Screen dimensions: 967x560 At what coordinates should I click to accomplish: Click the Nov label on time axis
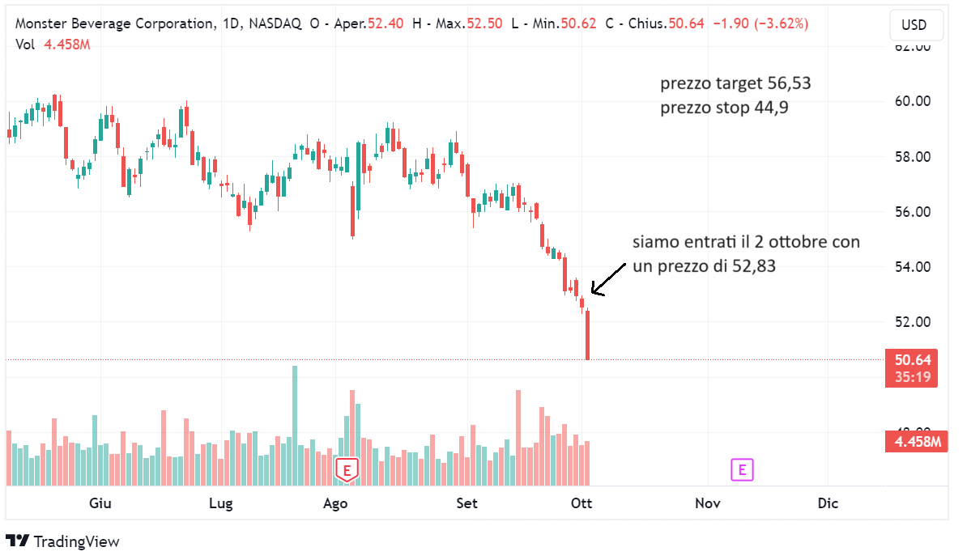coord(707,503)
